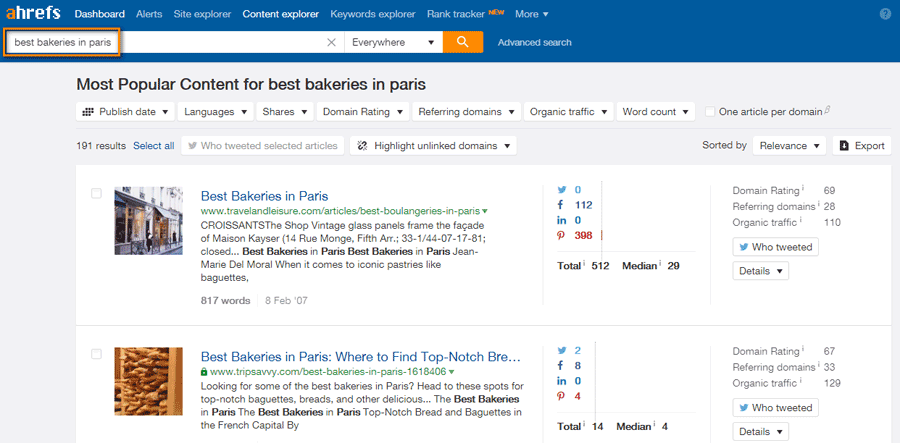Open Alerts in top navigation
Screen dimensions: 900x443
coord(149,14)
